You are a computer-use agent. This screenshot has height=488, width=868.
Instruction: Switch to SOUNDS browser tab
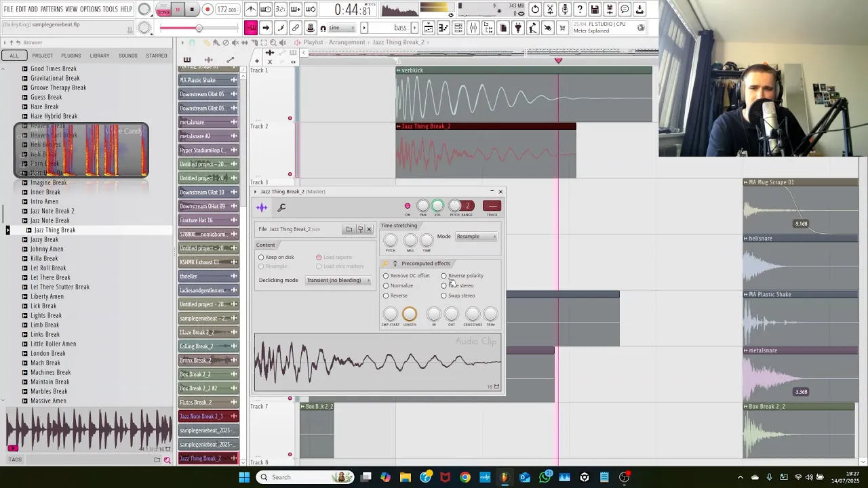tap(128, 56)
